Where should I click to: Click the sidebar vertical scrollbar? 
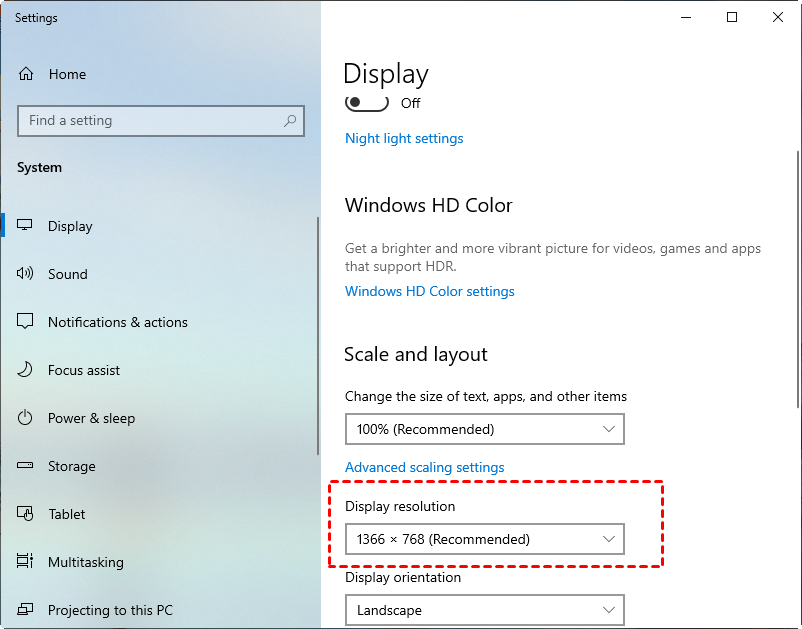[x=318, y=335]
